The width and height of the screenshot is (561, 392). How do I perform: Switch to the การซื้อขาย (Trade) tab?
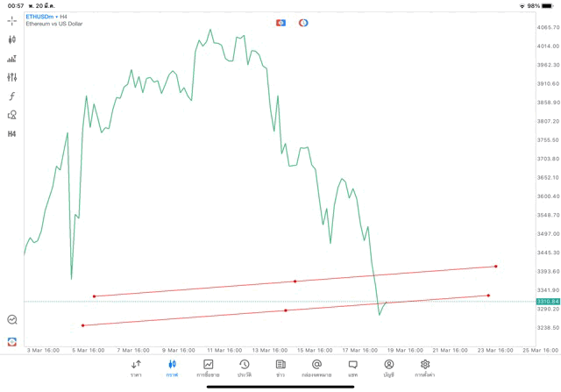pos(209,367)
